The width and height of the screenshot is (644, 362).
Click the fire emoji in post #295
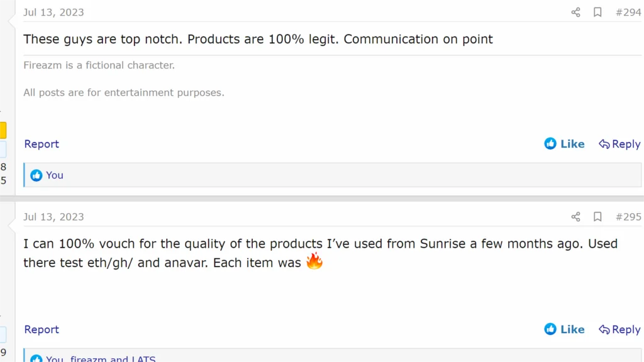(x=314, y=261)
